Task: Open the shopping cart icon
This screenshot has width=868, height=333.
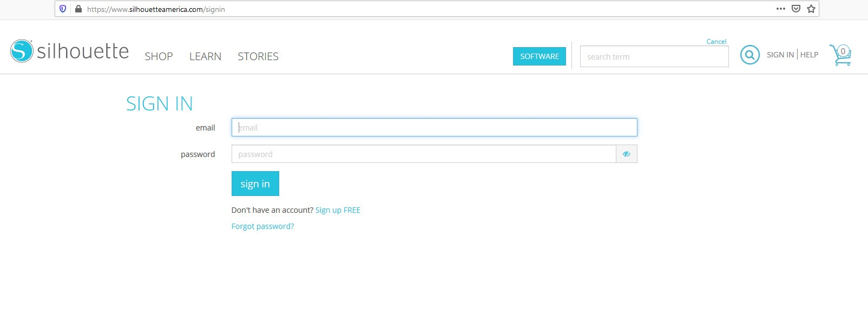Action: 840,55
